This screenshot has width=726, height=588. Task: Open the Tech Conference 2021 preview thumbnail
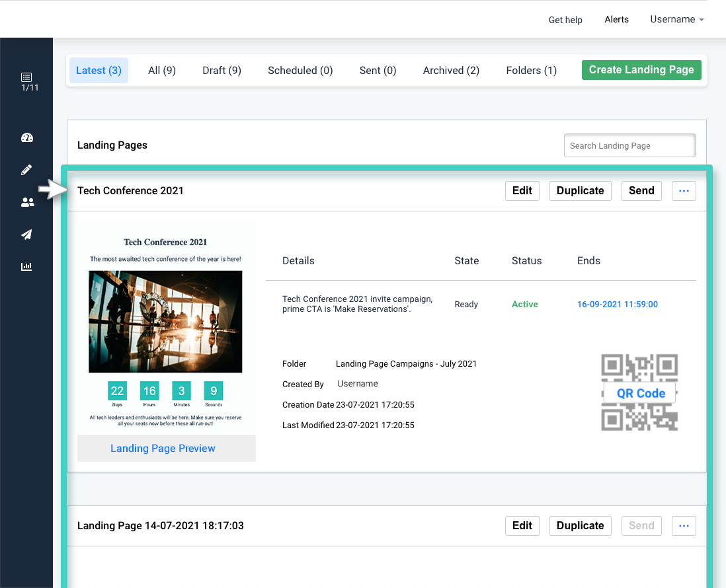[x=166, y=328]
